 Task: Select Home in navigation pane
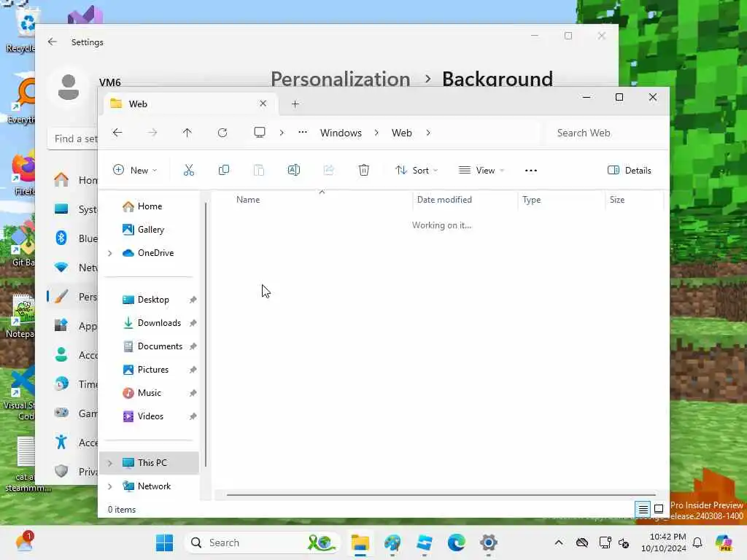coord(149,206)
